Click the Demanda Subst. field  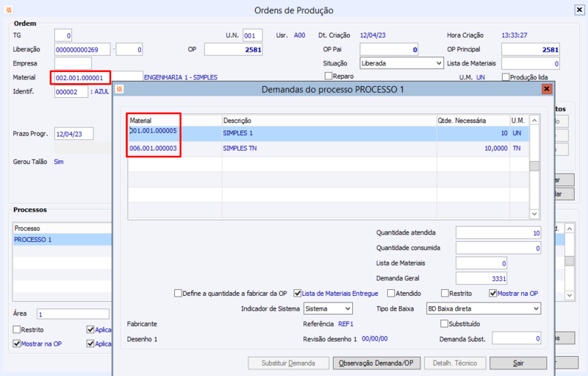click(517, 338)
